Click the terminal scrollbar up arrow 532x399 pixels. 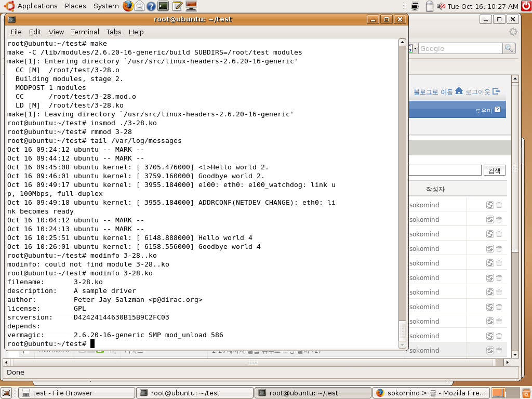point(402,43)
